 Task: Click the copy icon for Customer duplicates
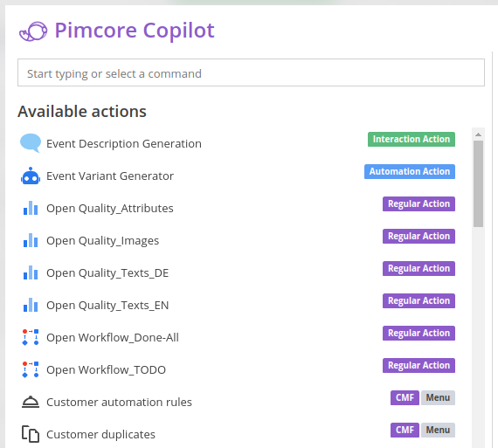click(x=31, y=434)
